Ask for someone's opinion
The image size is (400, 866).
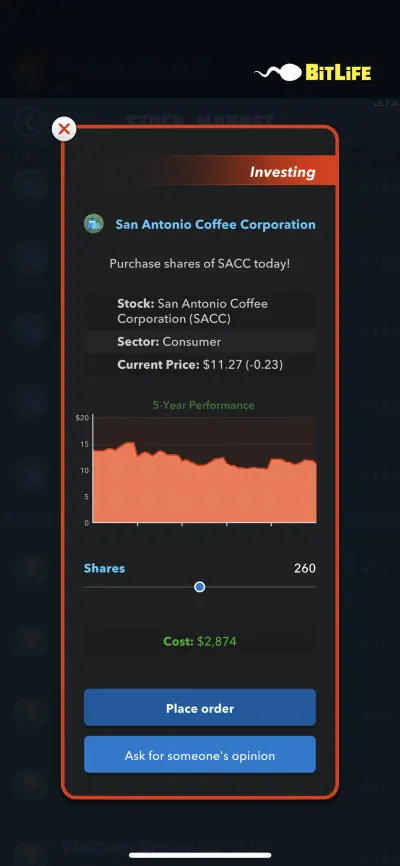[x=200, y=755]
